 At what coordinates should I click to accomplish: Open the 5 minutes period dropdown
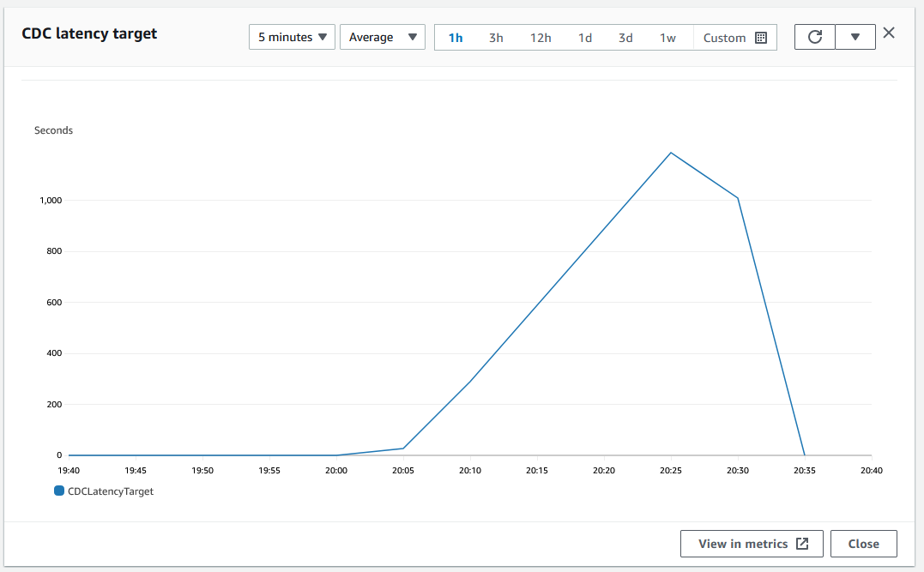(x=292, y=37)
